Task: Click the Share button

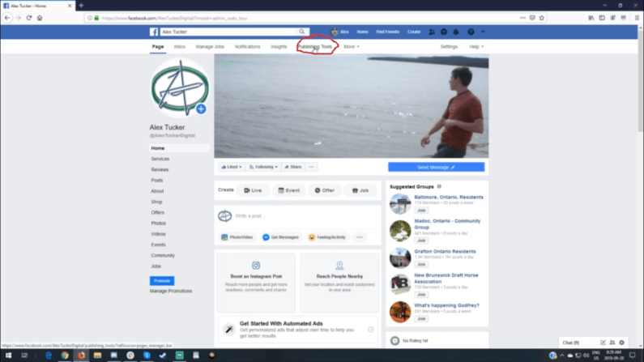Action: (293, 167)
